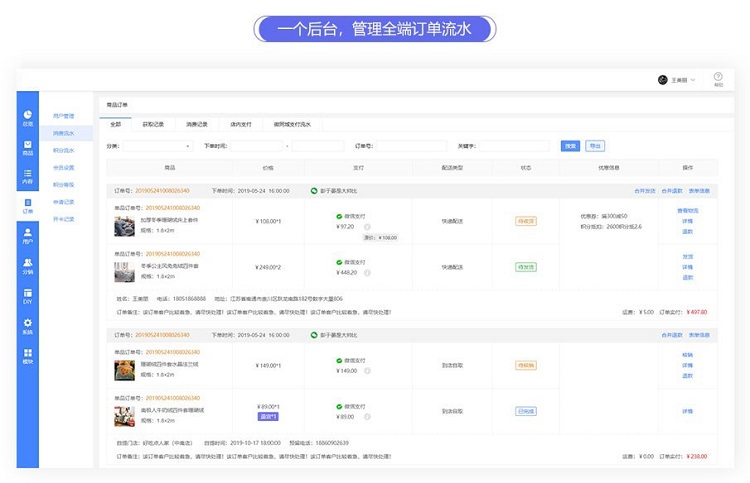Click the help question-mark icon

point(718,77)
